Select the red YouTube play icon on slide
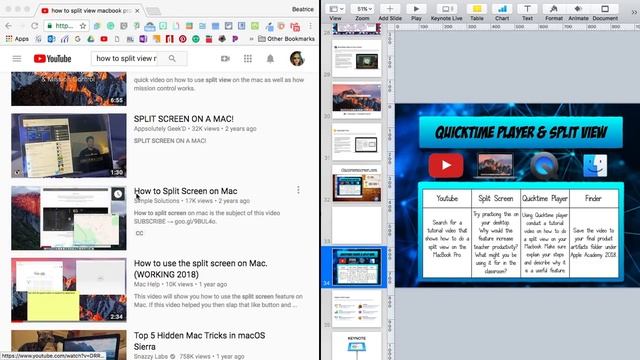 (x=446, y=165)
